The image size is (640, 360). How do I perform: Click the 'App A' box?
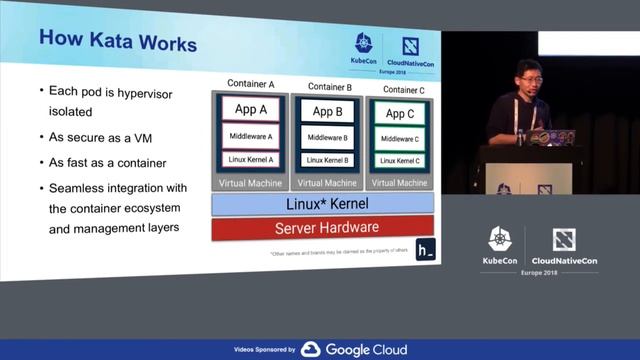(251, 109)
